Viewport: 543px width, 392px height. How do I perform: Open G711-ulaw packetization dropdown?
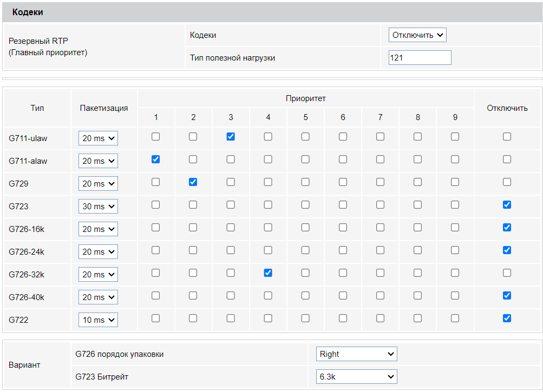point(98,138)
